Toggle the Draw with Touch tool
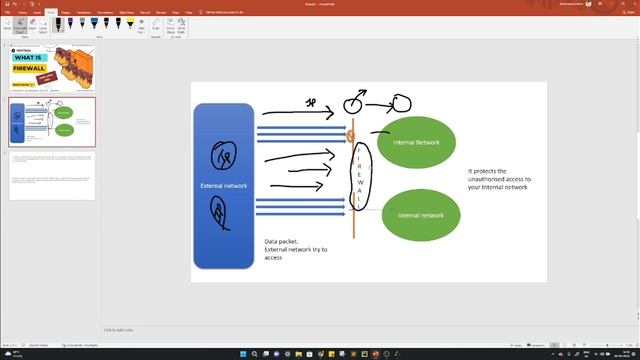The height and width of the screenshot is (360, 640). [x=20, y=25]
